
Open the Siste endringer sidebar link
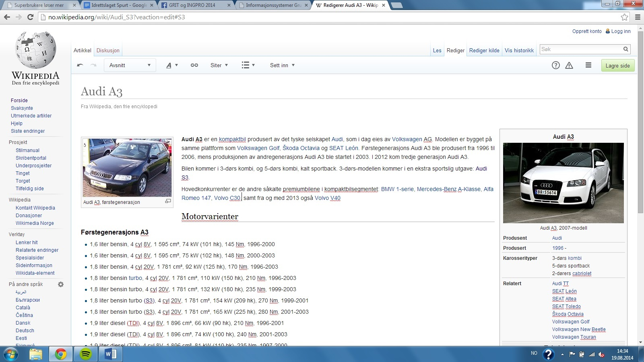pos(28,131)
